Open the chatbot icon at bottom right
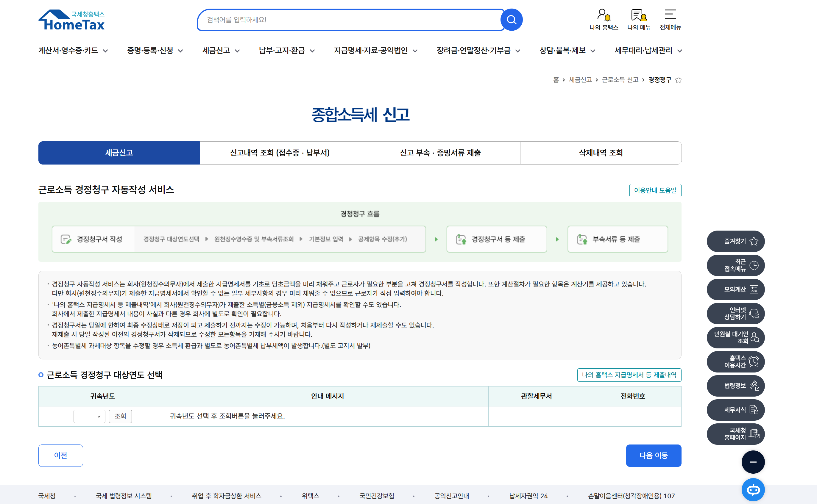The image size is (817, 504). [753, 489]
